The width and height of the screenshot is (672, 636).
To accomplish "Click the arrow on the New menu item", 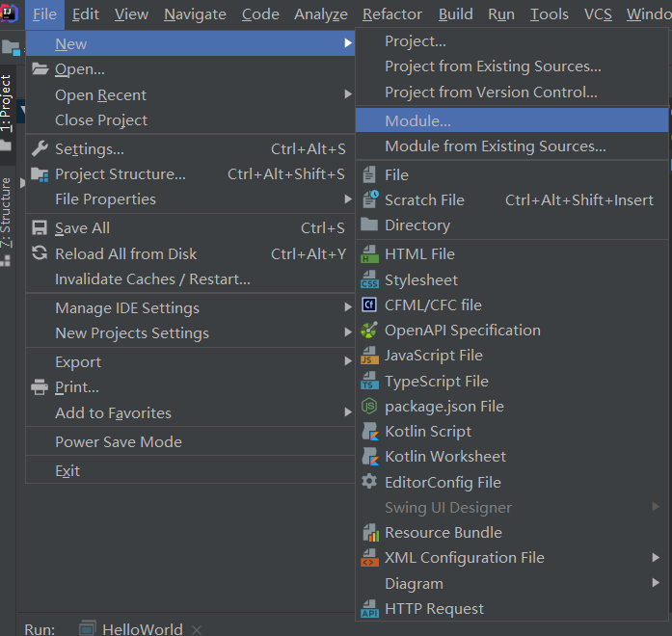I will (348, 43).
